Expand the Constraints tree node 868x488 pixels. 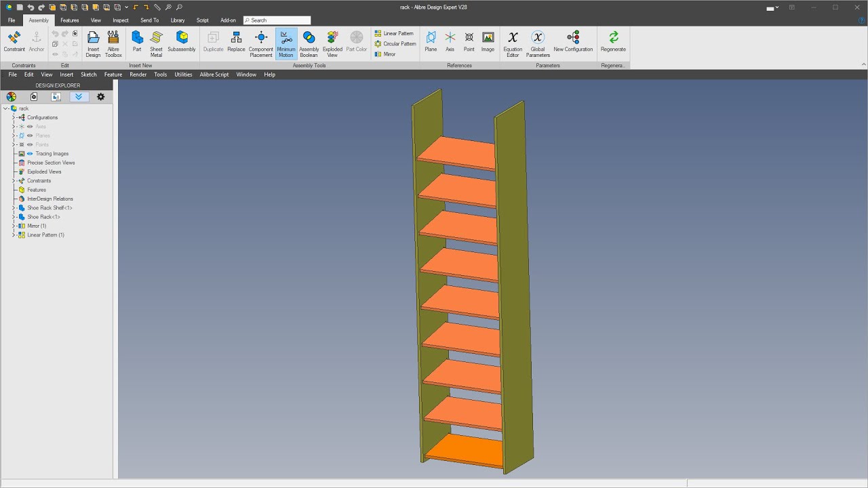(14, 181)
